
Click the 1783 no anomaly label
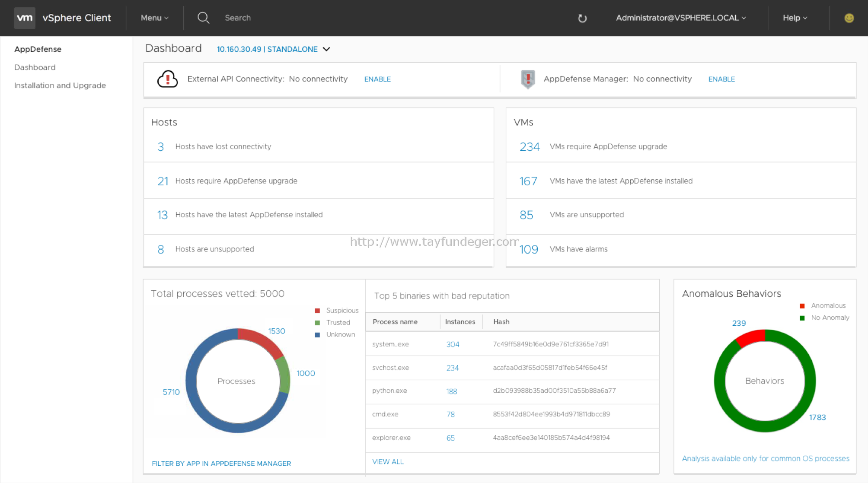(x=817, y=417)
